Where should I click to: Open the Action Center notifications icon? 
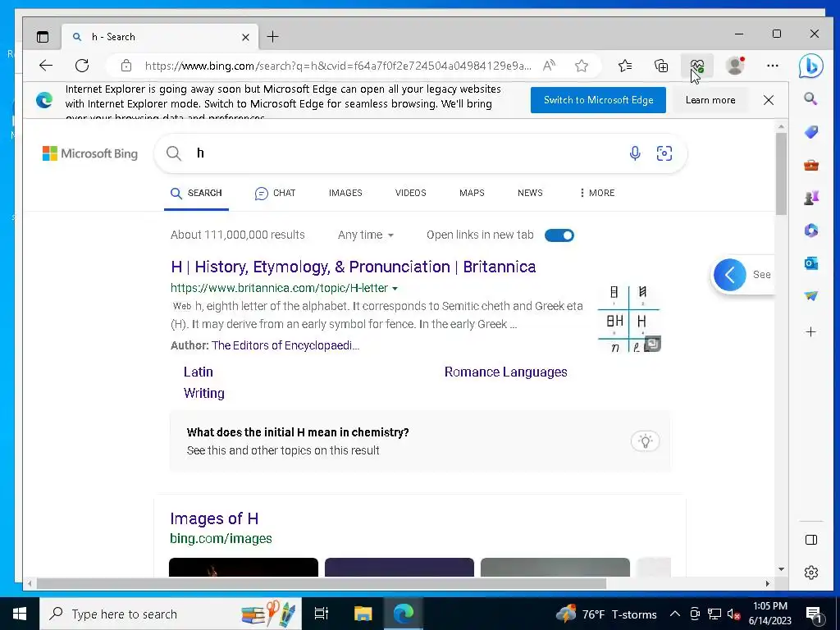(x=814, y=614)
